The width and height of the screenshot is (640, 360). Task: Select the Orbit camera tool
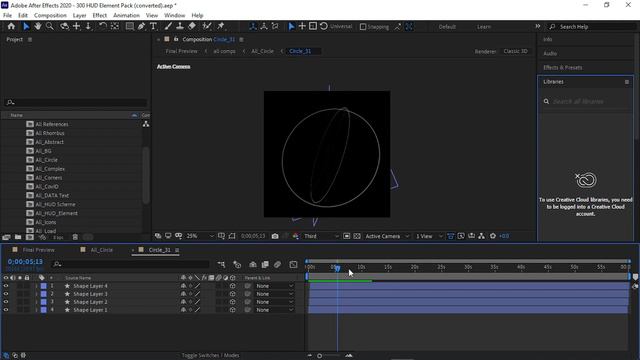(64, 26)
